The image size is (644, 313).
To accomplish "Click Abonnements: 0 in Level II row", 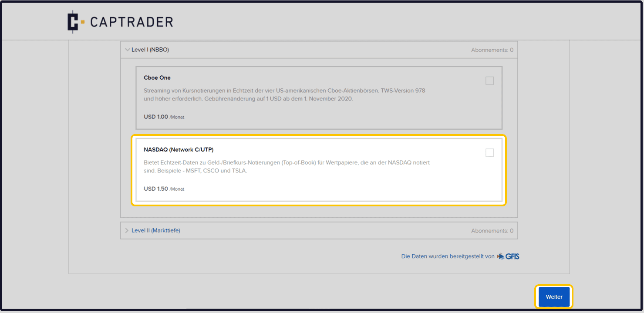I will 492,231.
